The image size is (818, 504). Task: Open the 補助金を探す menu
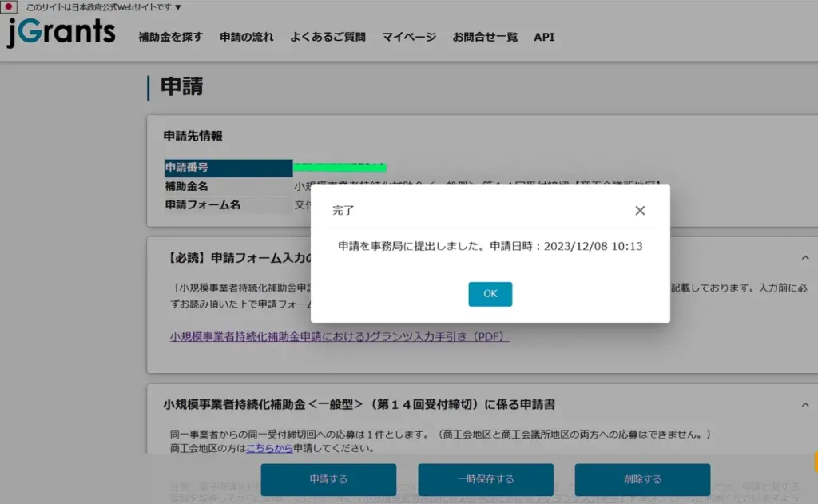(x=170, y=37)
